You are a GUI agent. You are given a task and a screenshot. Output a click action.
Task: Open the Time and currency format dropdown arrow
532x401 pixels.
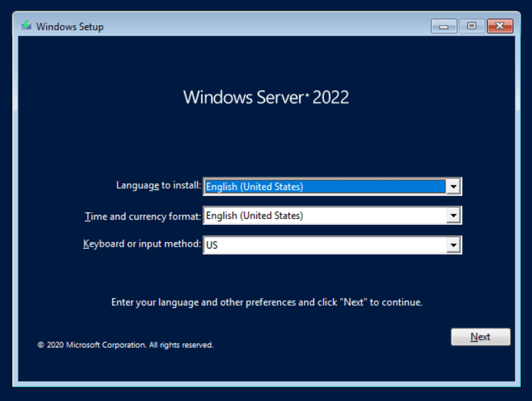[x=453, y=216]
